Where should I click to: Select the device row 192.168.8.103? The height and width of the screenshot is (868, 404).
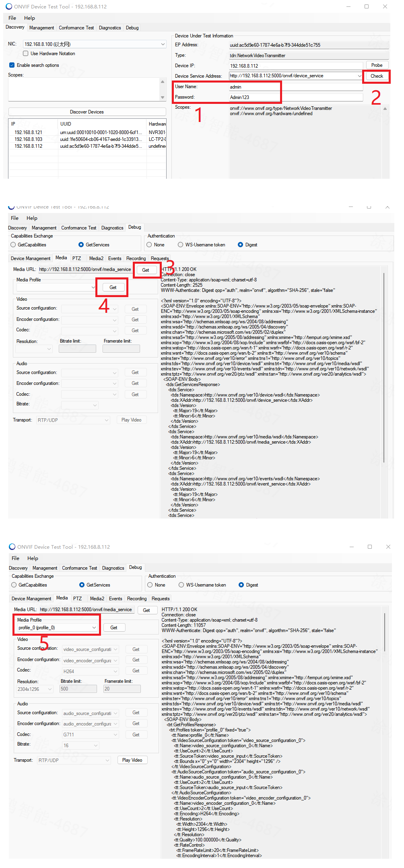[x=87, y=139]
